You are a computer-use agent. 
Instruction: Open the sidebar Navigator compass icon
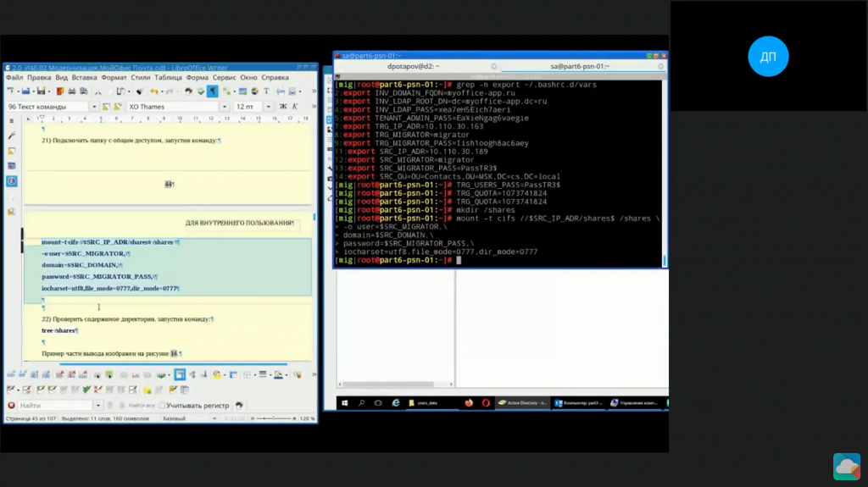12,181
